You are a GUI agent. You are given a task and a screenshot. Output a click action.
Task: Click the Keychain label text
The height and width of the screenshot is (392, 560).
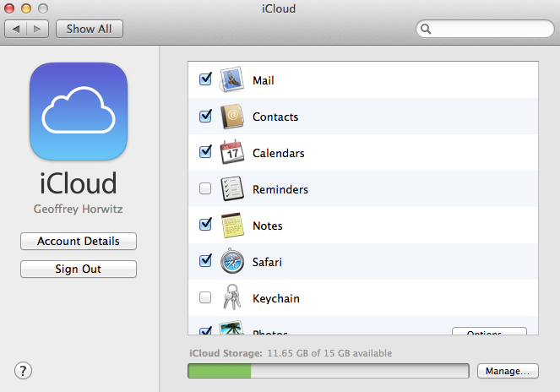276,298
